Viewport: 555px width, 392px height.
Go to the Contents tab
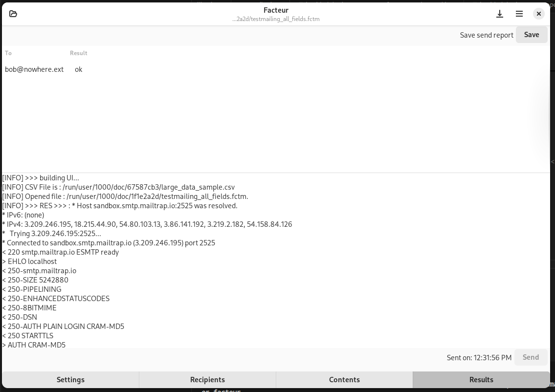click(x=344, y=380)
